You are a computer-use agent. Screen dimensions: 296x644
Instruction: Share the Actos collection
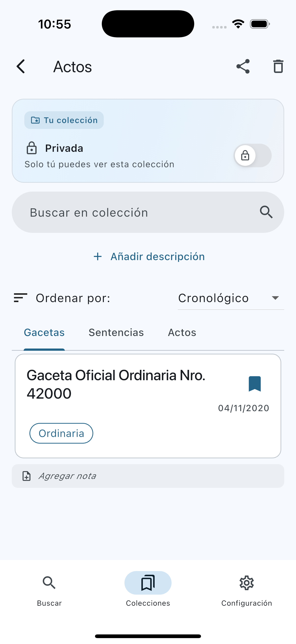click(243, 67)
